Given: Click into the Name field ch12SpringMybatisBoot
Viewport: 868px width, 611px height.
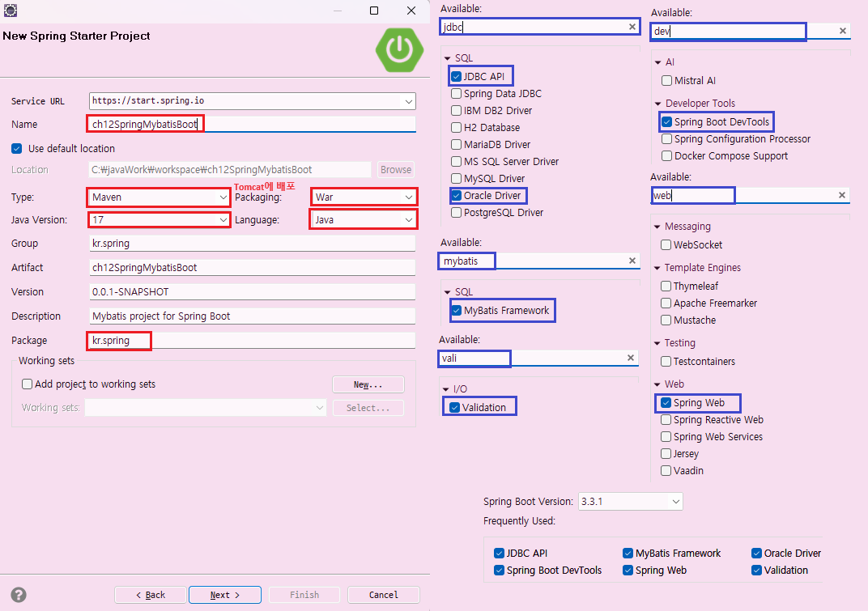Looking at the screenshot, I should point(252,124).
